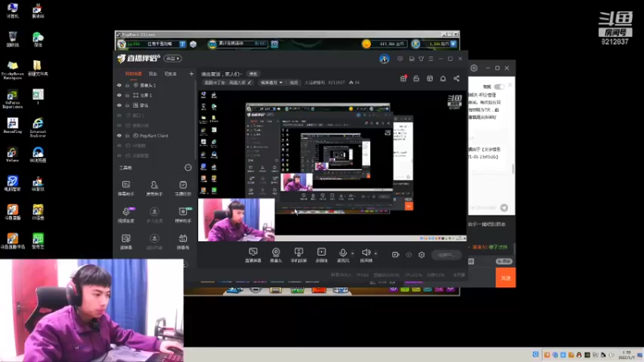The height and width of the screenshot is (362, 644).
Task: Flip the toggle switch in the chat window
Action: coord(499,87)
